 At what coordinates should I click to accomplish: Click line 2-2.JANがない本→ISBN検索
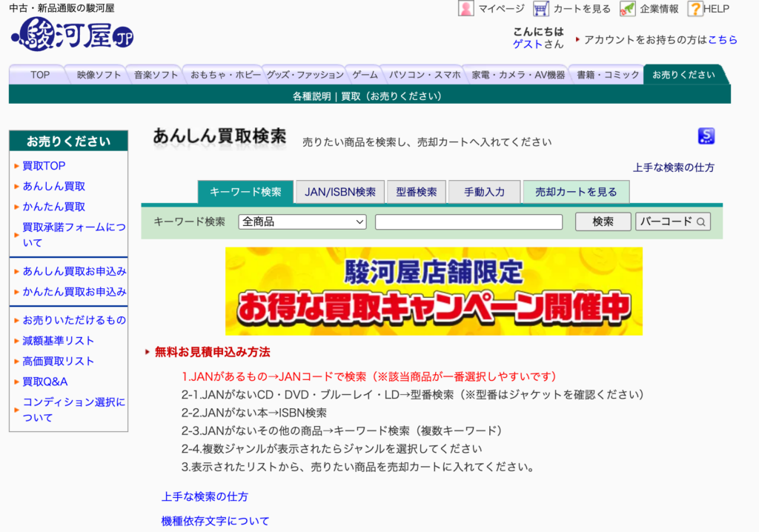254,413
